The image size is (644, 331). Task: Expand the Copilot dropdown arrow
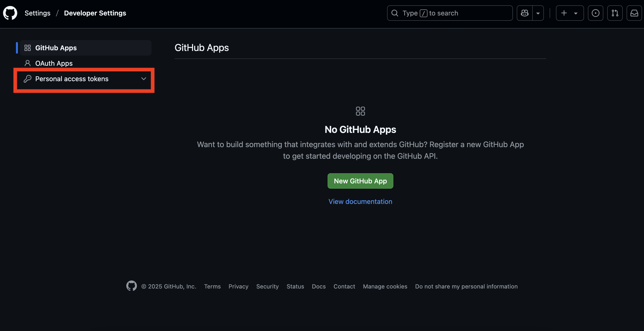538,13
